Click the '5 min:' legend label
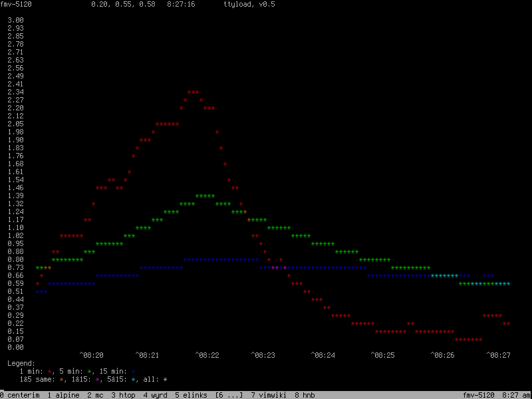Viewport: 532px width, 399px height. (72, 372)
